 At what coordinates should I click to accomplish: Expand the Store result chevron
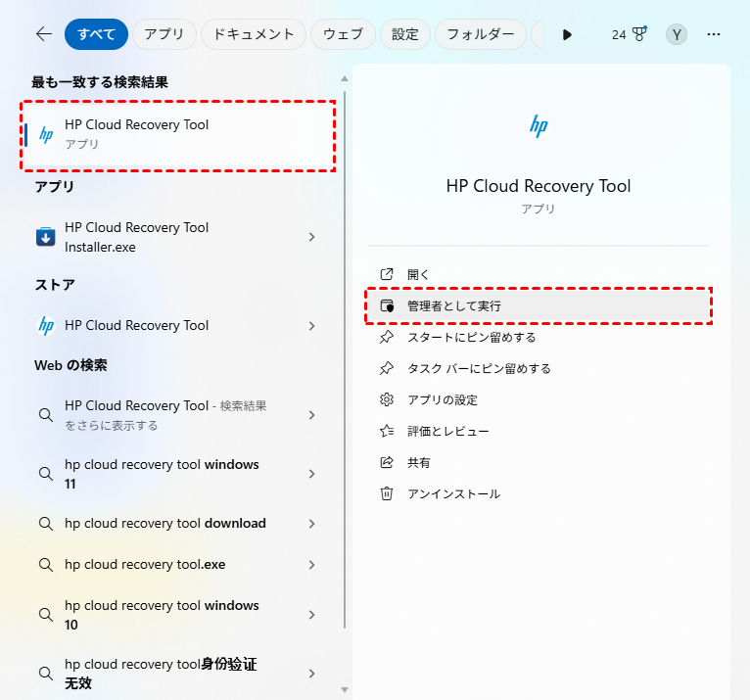coord(312,326)
